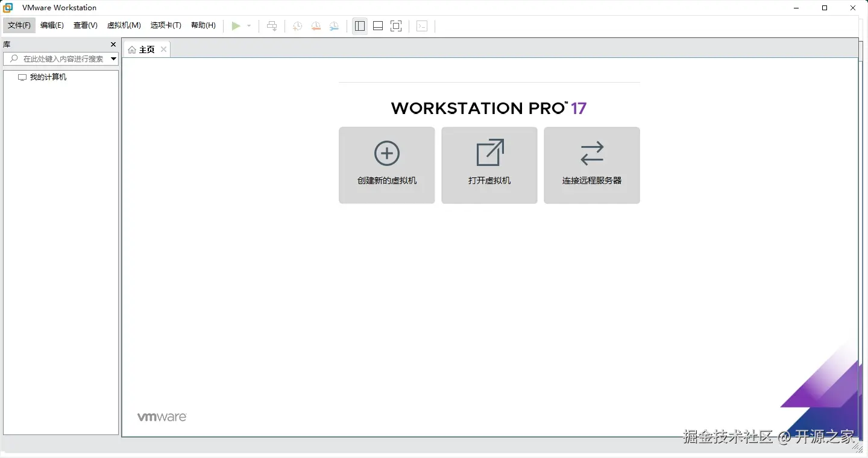Enter full screen mode
The image size is (868, 458).
coord(396,26)
